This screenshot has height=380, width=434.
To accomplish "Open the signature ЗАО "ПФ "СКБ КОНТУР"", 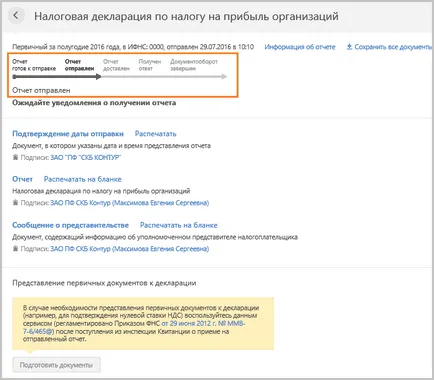I will click(86, 157).
